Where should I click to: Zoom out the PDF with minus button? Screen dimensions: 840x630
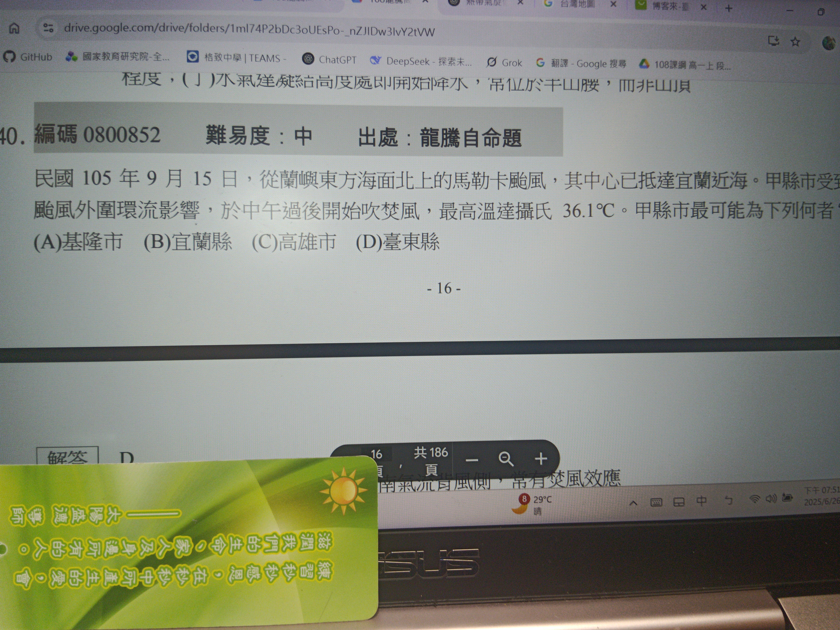472,460
